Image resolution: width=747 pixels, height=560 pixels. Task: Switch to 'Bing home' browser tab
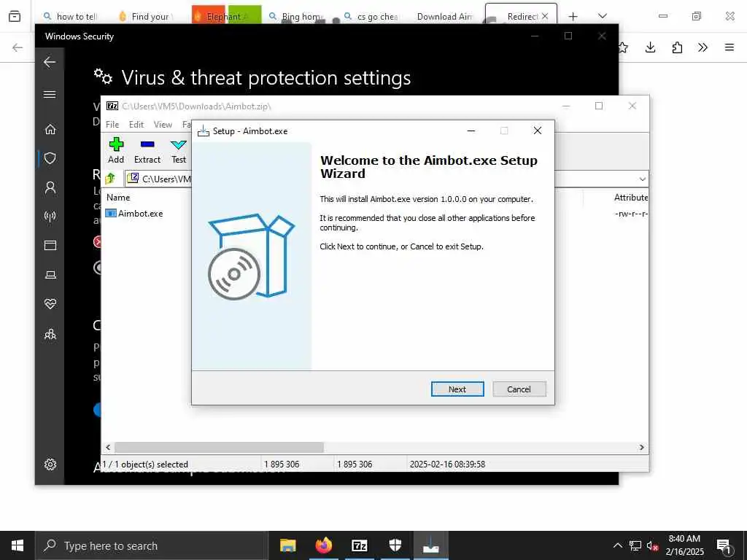(297, 16)
